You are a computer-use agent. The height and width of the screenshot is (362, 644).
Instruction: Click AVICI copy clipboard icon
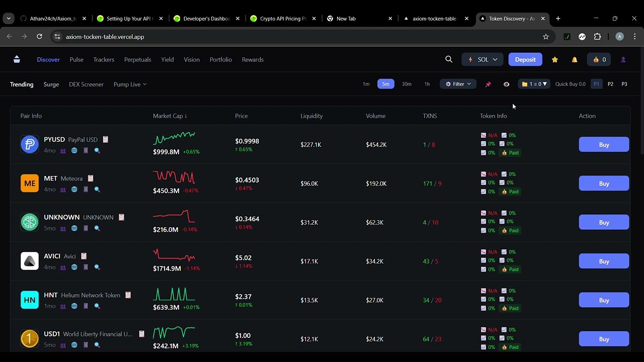pos(84,256)
